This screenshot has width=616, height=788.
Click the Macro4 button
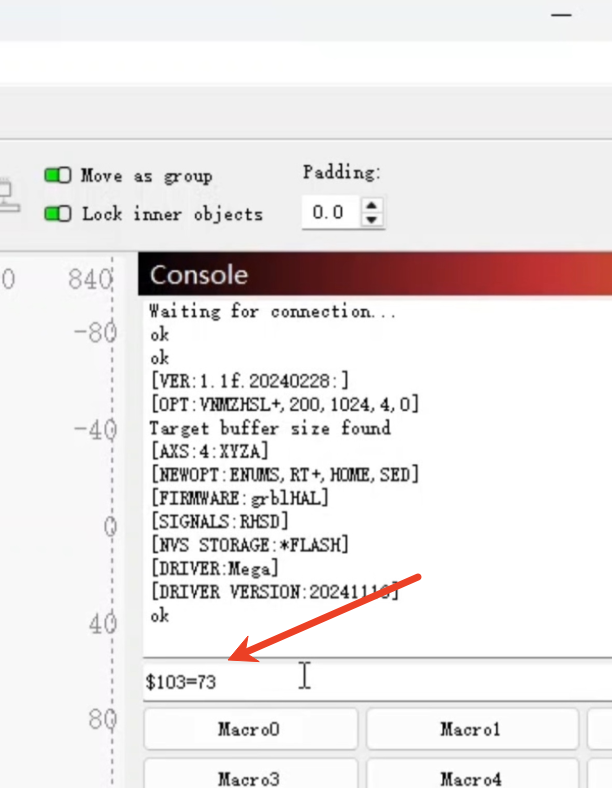(470, 777)
